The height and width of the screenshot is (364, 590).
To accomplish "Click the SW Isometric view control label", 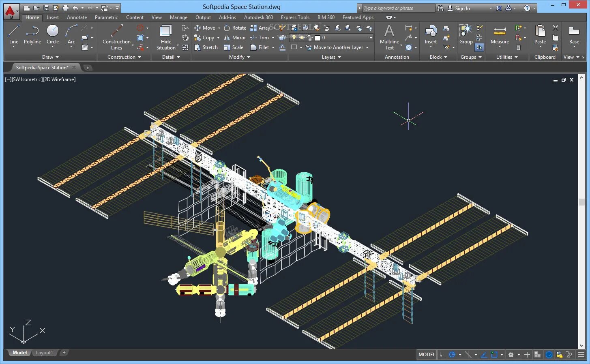I will 27,79.
